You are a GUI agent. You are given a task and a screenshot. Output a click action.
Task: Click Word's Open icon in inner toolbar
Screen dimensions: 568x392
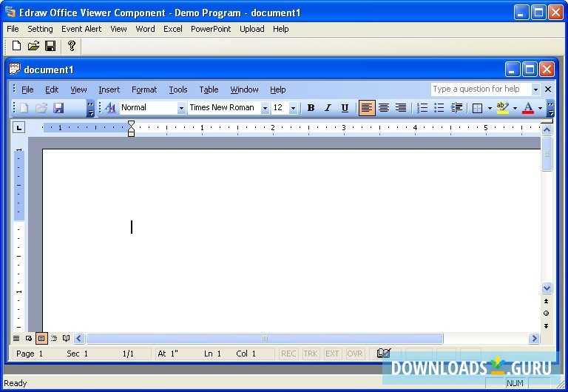[41, 108]
